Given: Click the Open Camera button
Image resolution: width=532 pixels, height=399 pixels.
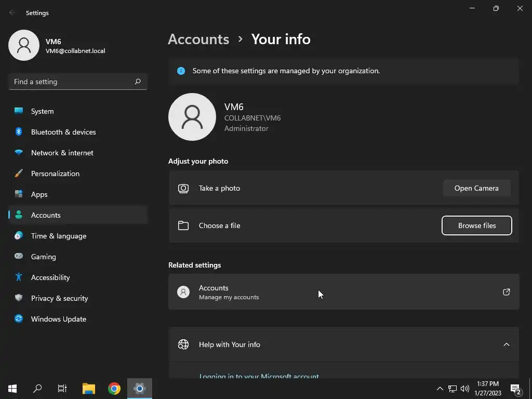Looking at the screenshot, I should [x=477, y=188].
